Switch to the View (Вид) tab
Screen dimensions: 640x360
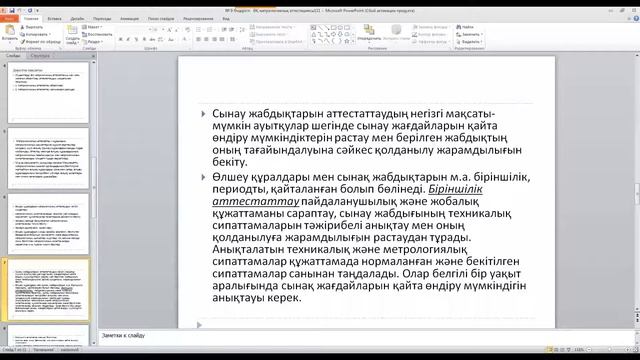[226, 19]
